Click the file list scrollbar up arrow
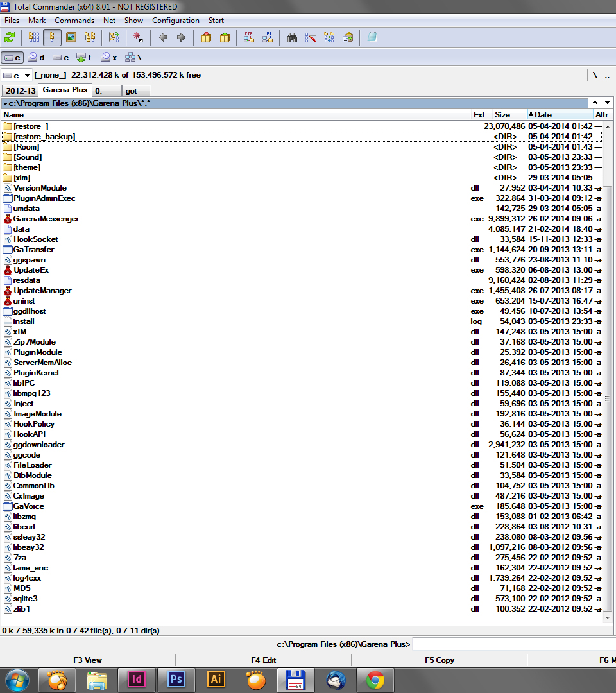 [x=608, y=126]
